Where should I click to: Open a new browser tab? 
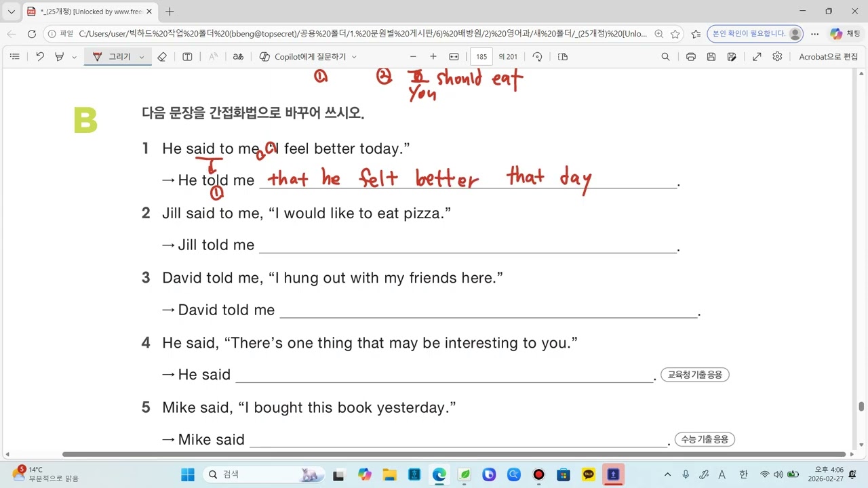170,12
